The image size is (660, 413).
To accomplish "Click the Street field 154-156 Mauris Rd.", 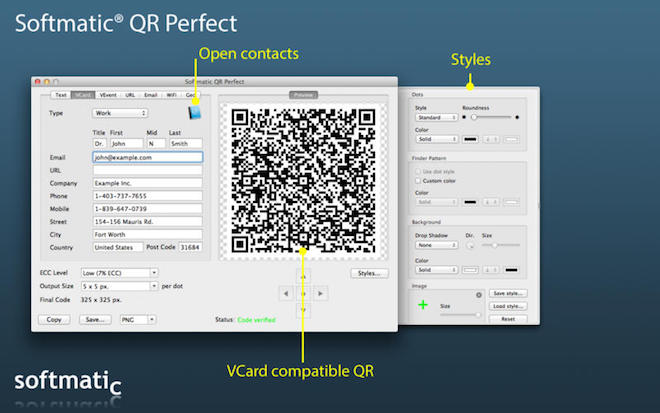I will point(147,221).
